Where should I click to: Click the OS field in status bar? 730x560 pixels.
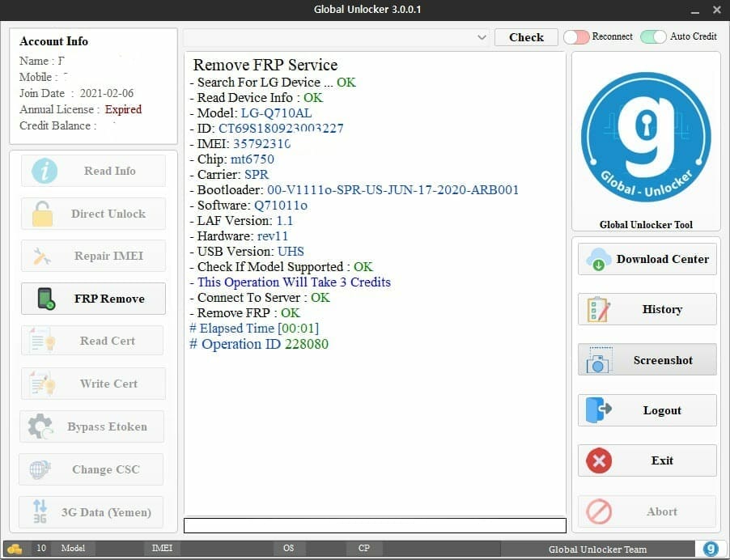289,549
